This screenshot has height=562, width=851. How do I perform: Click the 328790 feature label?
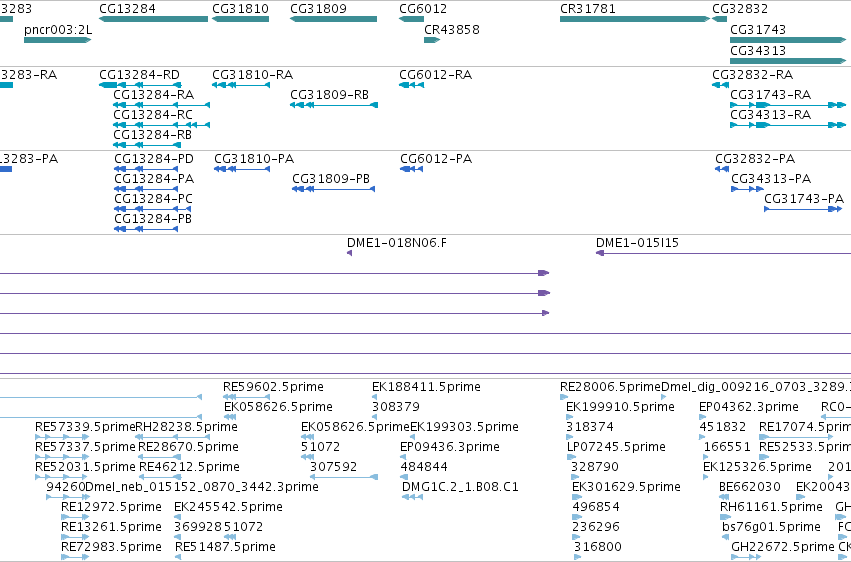coord(595,467)
